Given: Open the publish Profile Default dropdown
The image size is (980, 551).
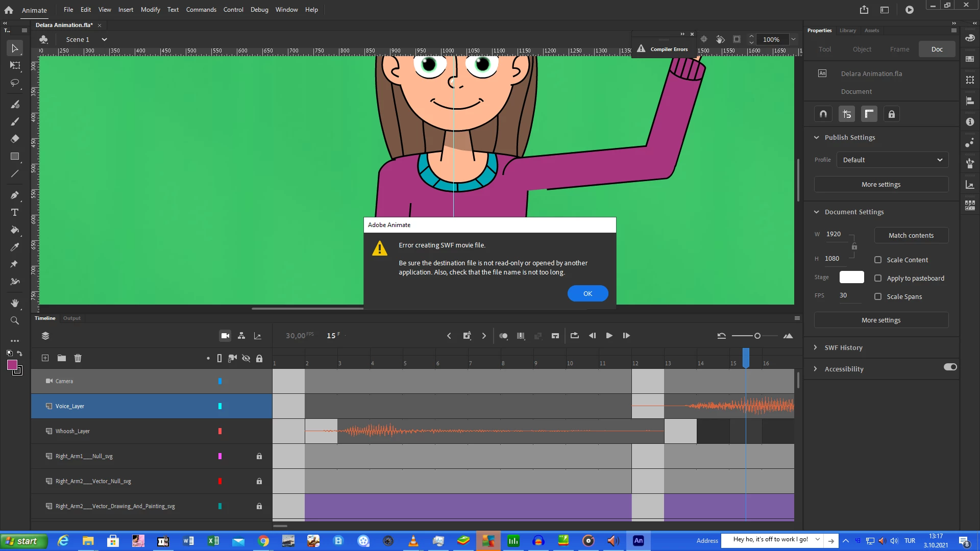Looking at the screenshot, I should pyautogui.click(x=892, y=160).
